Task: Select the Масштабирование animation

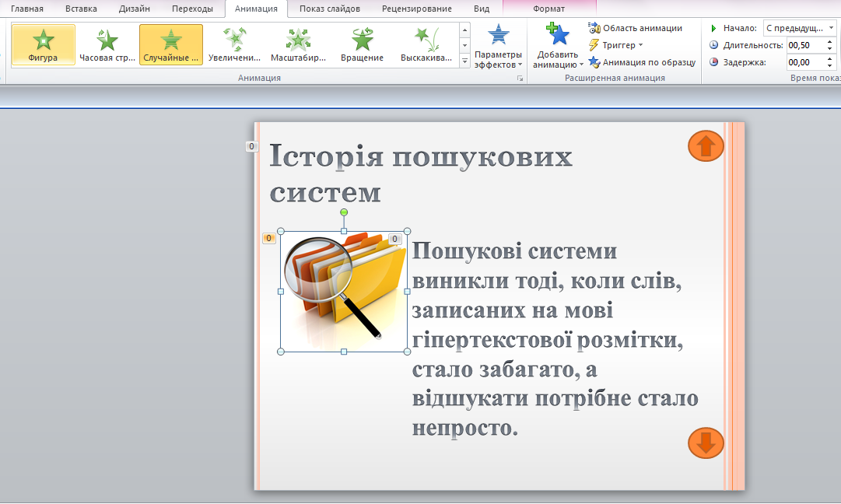Action: [x=298, y=44]
